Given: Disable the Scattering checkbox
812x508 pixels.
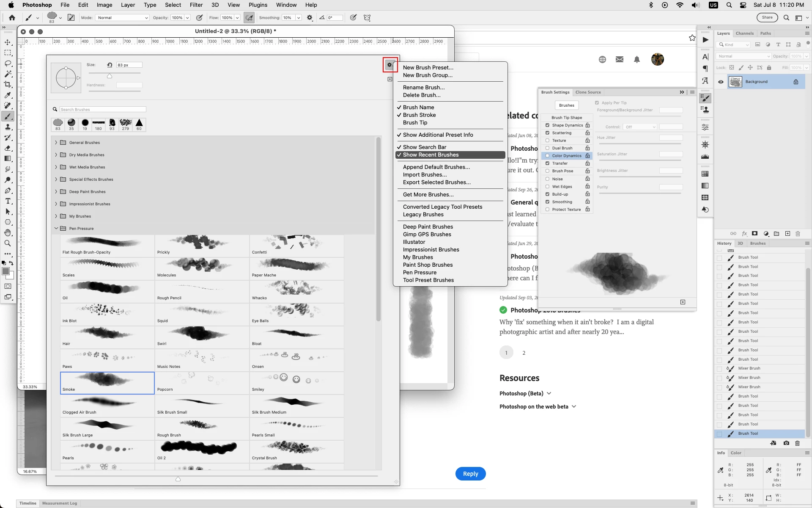Looking at the screenshot, I should pyautogui.click(x=547, y=133).
